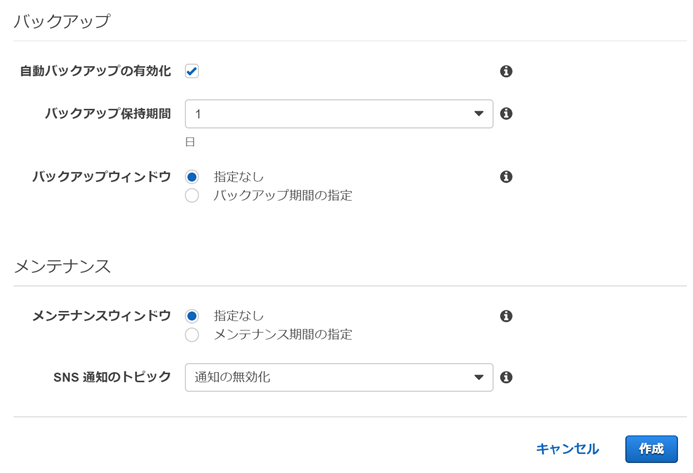The width and height of the screenshot is (693, 473).
Task: Expand the SNS 通知のトピック dropdown
Action: click(x=338, y=377)
